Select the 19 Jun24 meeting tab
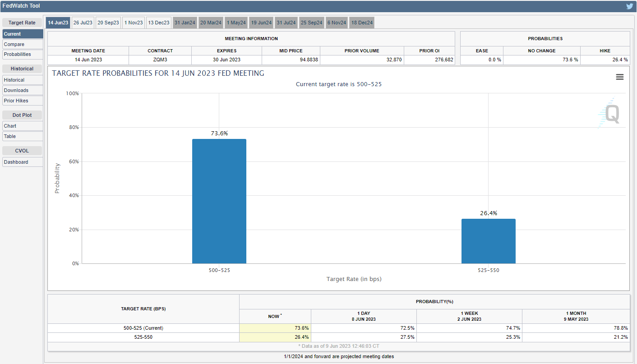The height and width of the screenshot is (364, 637). click(x=262, y=23)
